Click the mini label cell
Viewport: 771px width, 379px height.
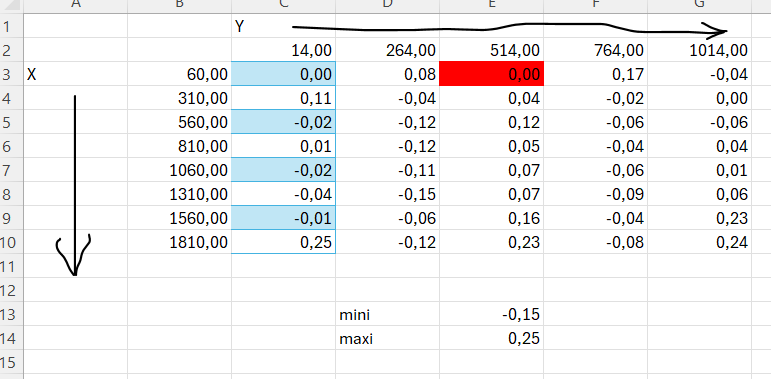coord(387,314)
